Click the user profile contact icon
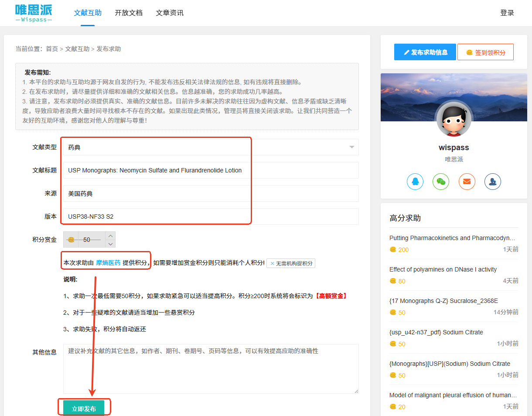Screen dimensions: 532x416 click(492, 182)
